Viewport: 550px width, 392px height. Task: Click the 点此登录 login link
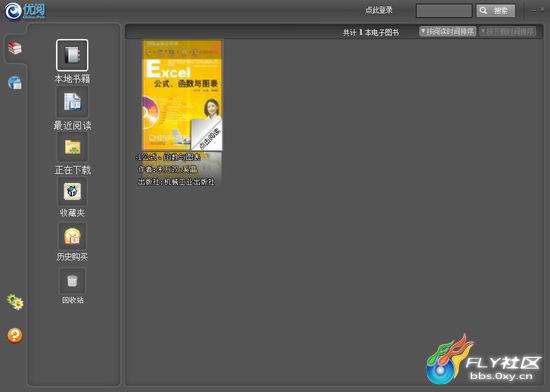click(379, 10)
